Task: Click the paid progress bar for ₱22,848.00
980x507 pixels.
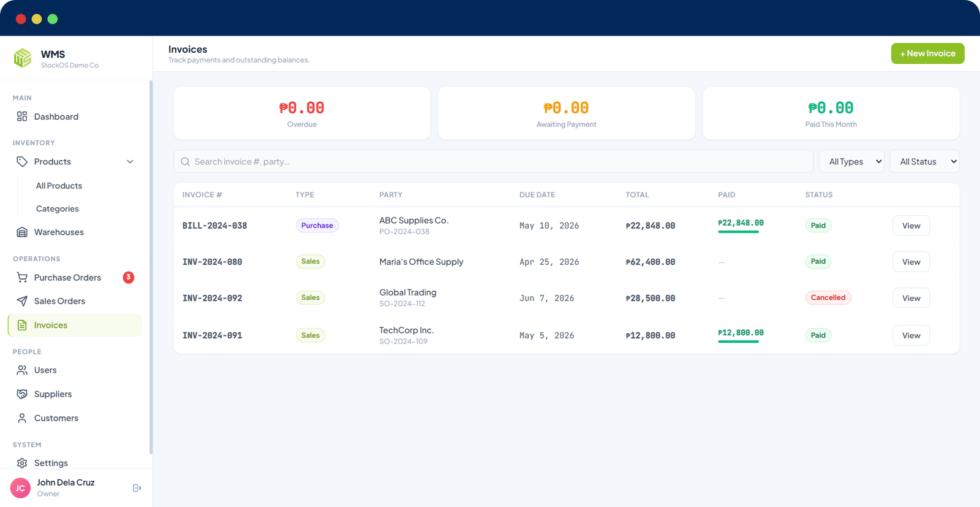Action: [739, 232]
